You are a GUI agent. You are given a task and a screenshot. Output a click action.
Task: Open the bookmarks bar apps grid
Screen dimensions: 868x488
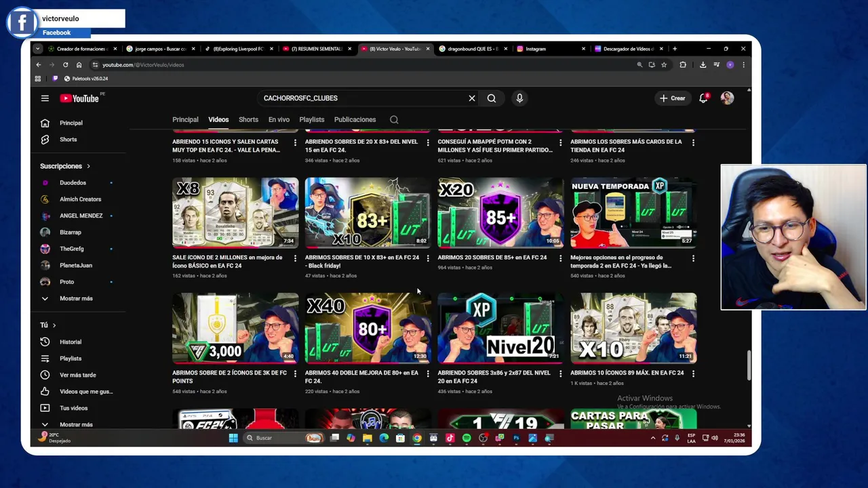click(x=38, y=79)
